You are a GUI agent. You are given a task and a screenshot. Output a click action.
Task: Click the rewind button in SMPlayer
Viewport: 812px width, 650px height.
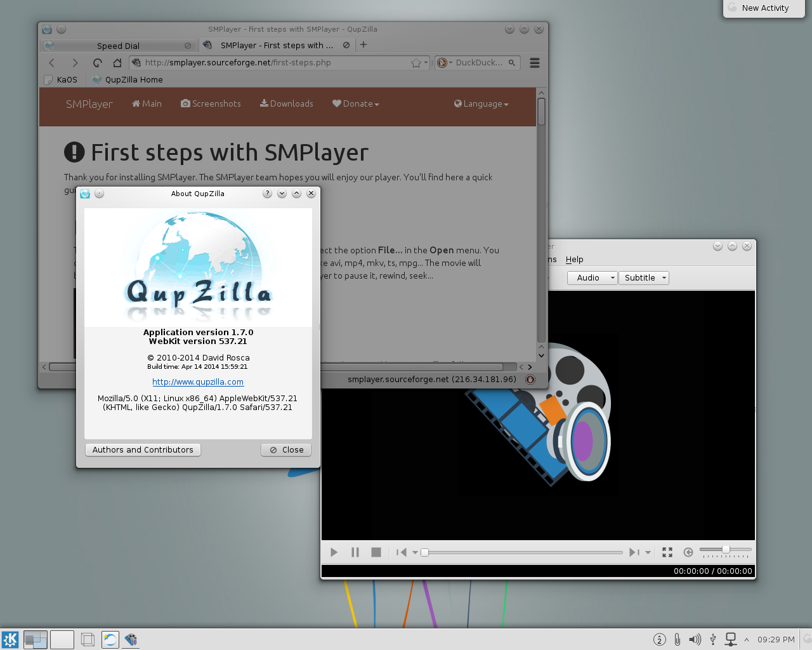[x=402, y=552]
